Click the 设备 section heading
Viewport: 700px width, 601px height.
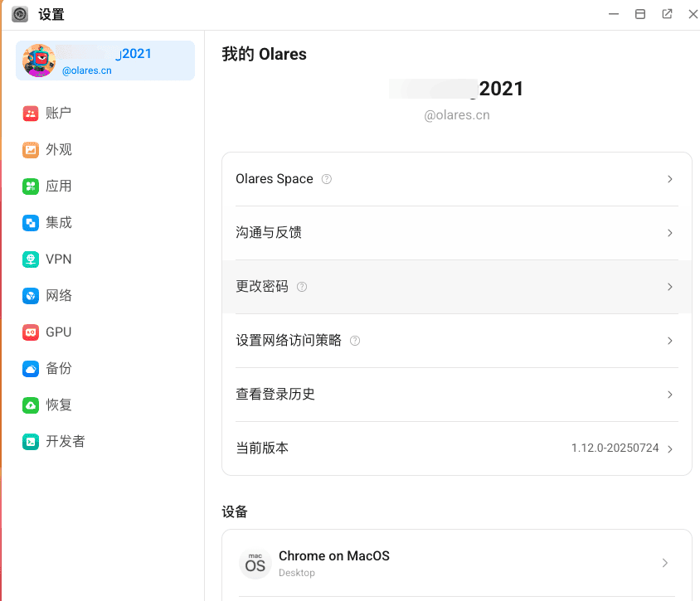click(235, 511)
